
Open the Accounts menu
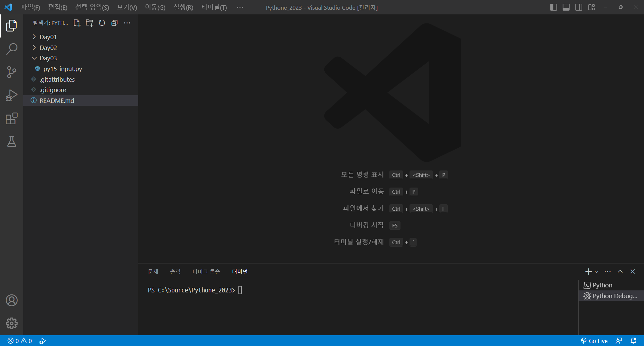pyautogui.click(x=11, y=300)
